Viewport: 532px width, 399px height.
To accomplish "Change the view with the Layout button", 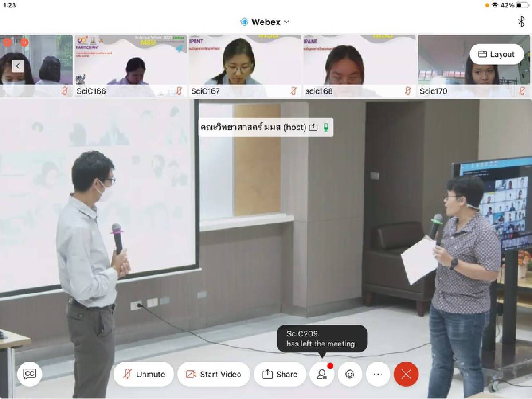I will 497,54.
